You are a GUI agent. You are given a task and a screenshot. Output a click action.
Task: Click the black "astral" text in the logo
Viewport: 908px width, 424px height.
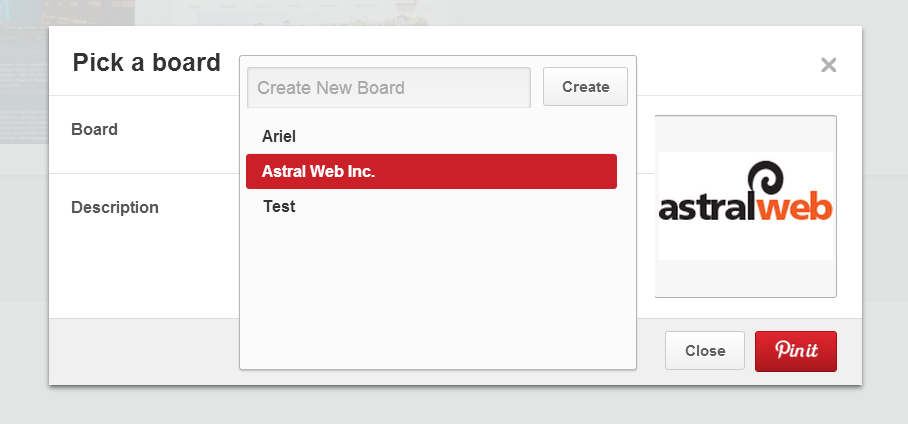tap(703, 209)
